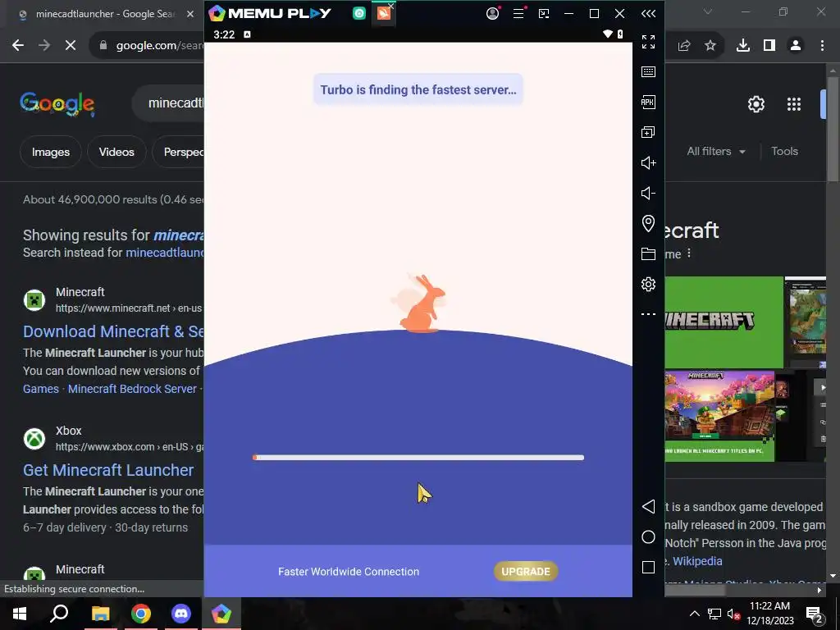Click the Chrome share page icon

(x=684, y=46)
